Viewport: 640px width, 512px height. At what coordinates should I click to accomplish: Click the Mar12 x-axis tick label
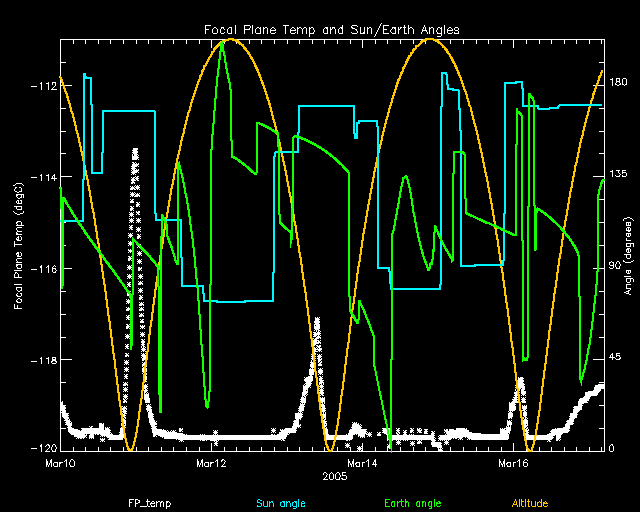click(x=212, y=464)
